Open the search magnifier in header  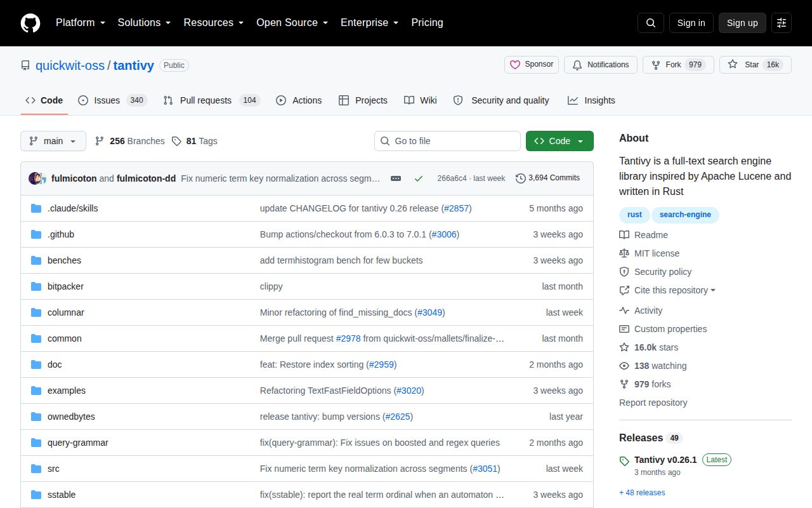click(651, 23)
